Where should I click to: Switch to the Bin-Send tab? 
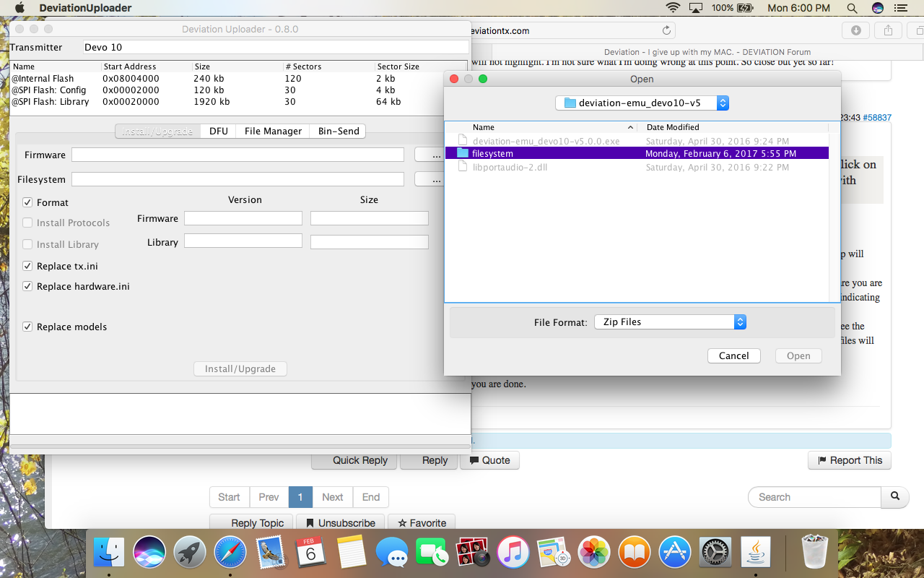tap(339, 131)
